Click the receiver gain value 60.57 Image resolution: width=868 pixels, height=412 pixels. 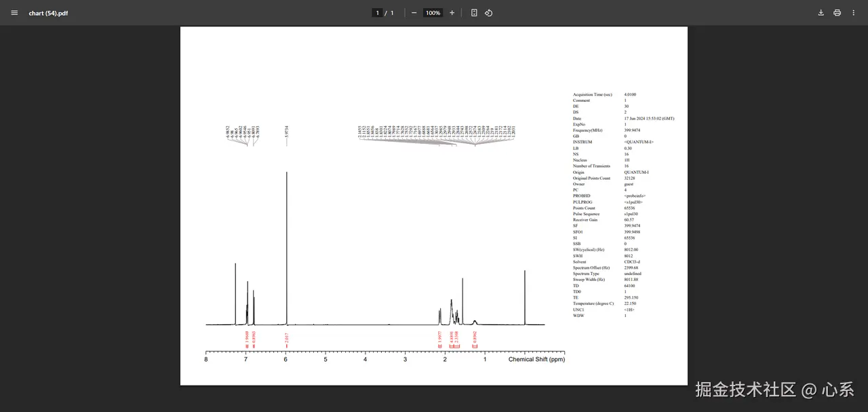pos(629,220)
